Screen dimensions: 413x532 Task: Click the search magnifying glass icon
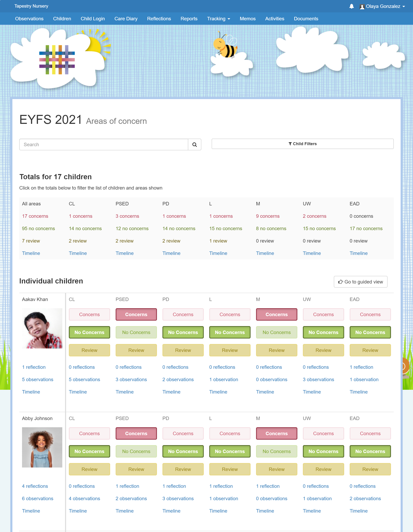click(x=195, y=144)
